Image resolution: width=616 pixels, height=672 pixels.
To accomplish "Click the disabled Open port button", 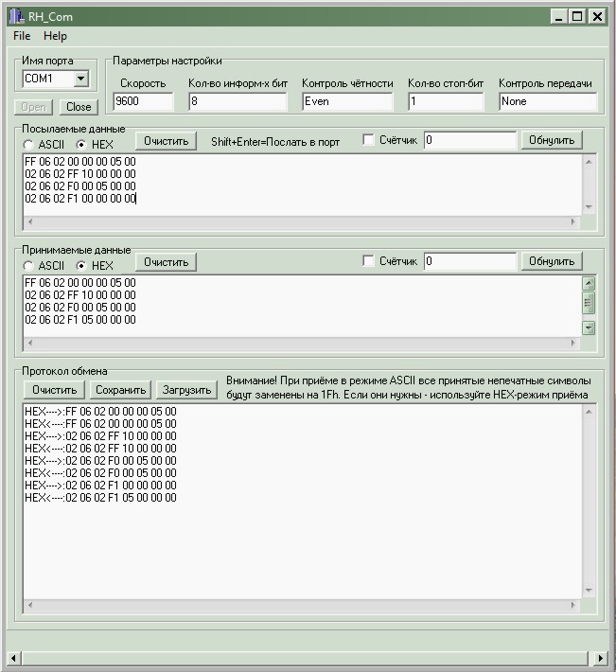I will click(33, 107).
